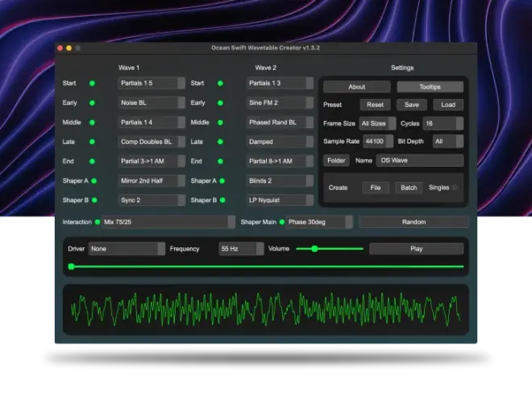Open the 55 Hz frequency dropdown
The image size is (532, 393).
coord(241,249)
